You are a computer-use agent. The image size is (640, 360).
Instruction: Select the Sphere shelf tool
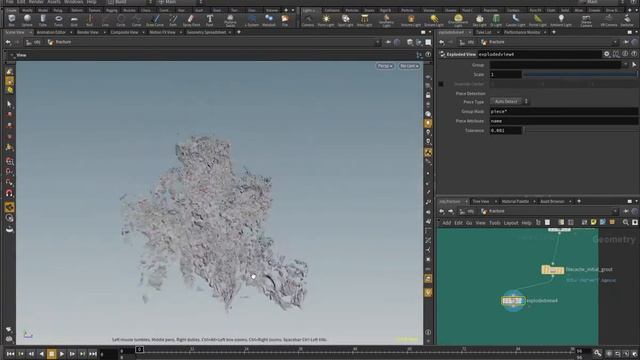(27, 20)
